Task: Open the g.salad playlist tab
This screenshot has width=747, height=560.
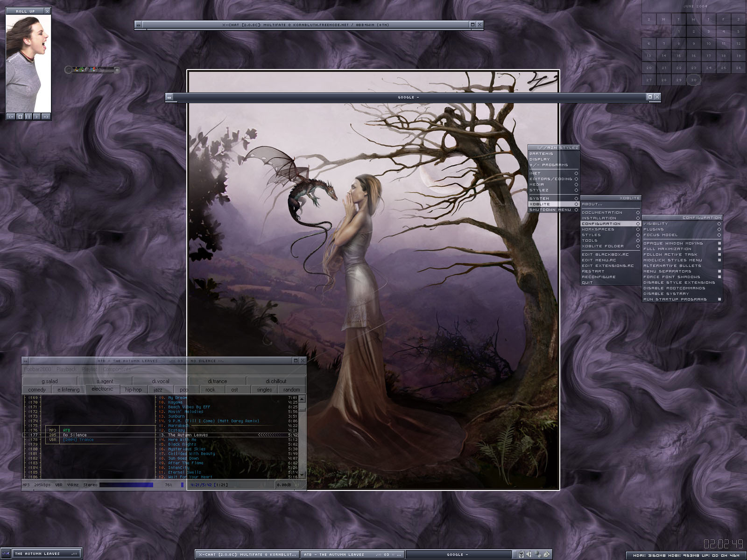Action: pos(49,381)
